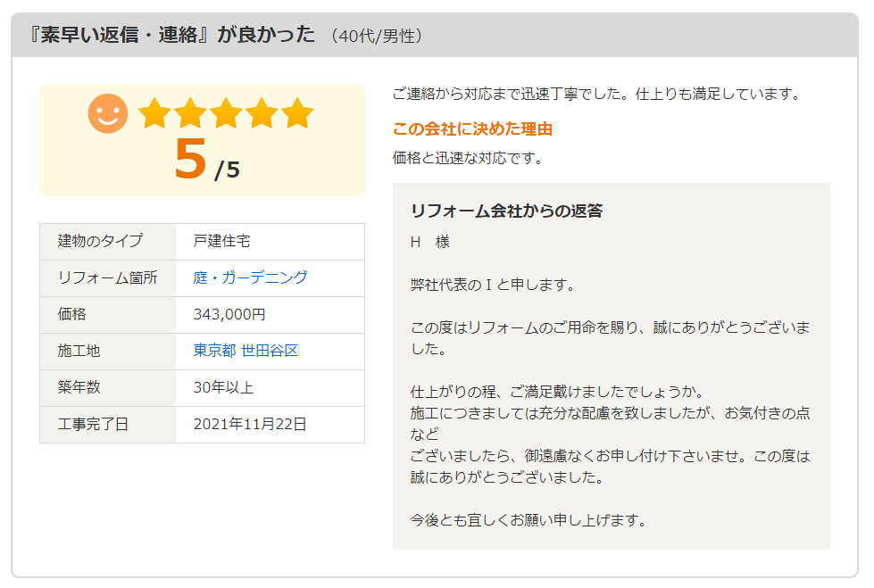This screenshot has width=874, height=588.
Task: Click the fifth gold rating star
Action: pos(297,113)
